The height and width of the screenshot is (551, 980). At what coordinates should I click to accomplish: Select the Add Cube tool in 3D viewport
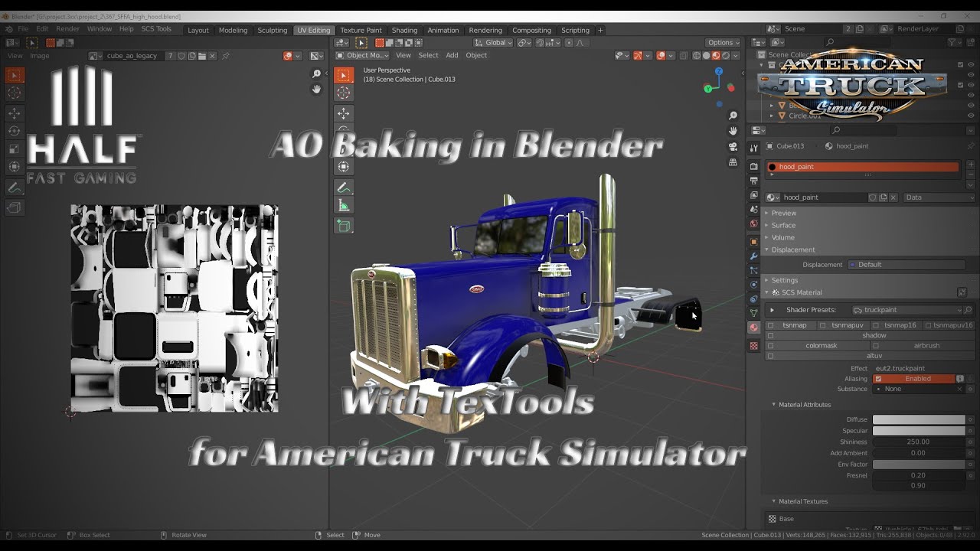(x=344, y=226)
